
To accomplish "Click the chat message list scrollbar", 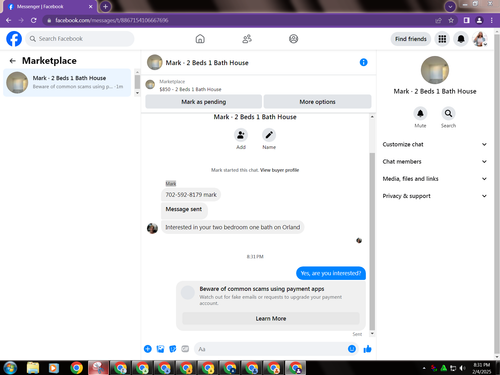I will [372, 241].
